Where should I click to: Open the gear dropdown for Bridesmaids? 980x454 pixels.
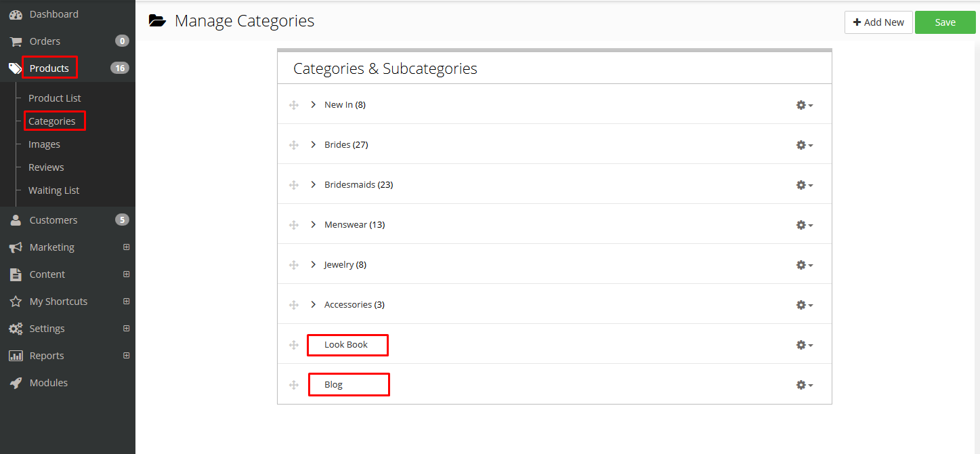[804, 185]
